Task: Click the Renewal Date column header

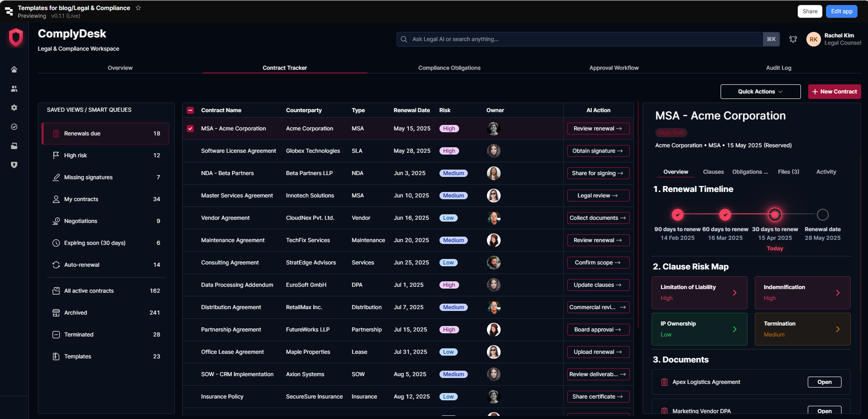Action: (412, 110)
